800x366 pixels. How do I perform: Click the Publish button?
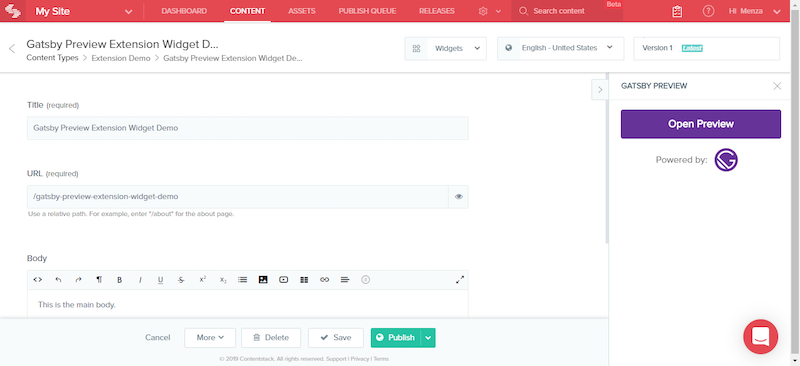tap(396, 337)
